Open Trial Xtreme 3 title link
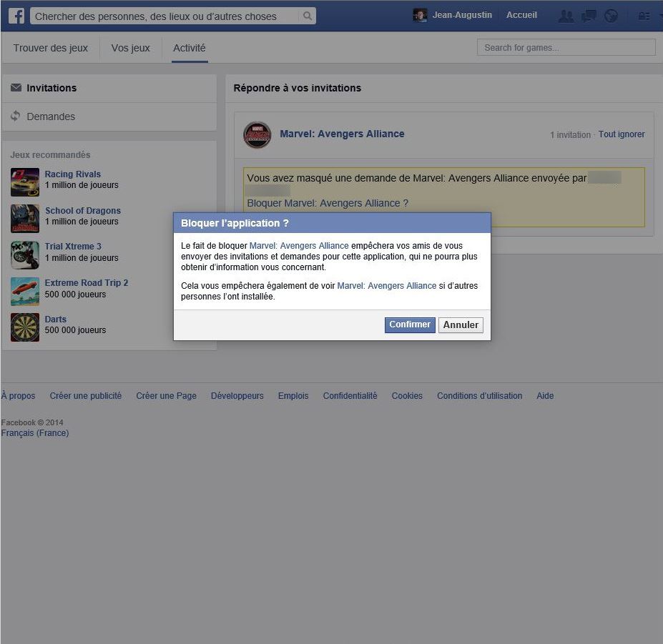The width and height of the screenshot is (663, 644). [x=73, y=247]
